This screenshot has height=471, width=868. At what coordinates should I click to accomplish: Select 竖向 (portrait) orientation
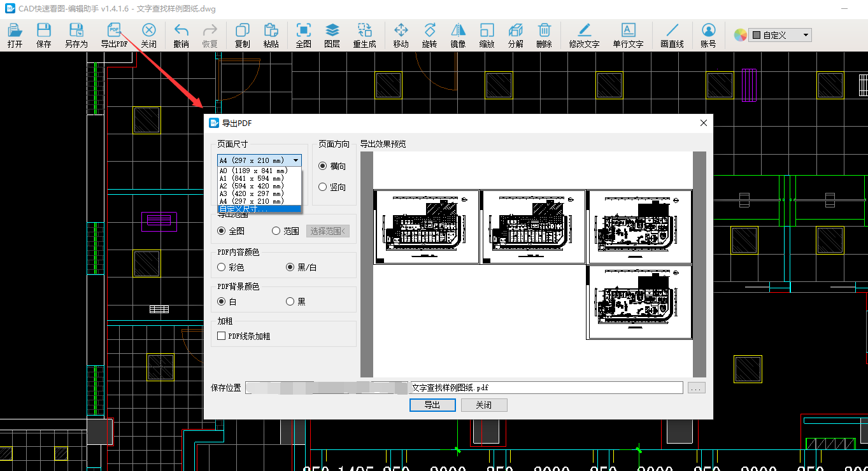(332, 187)
